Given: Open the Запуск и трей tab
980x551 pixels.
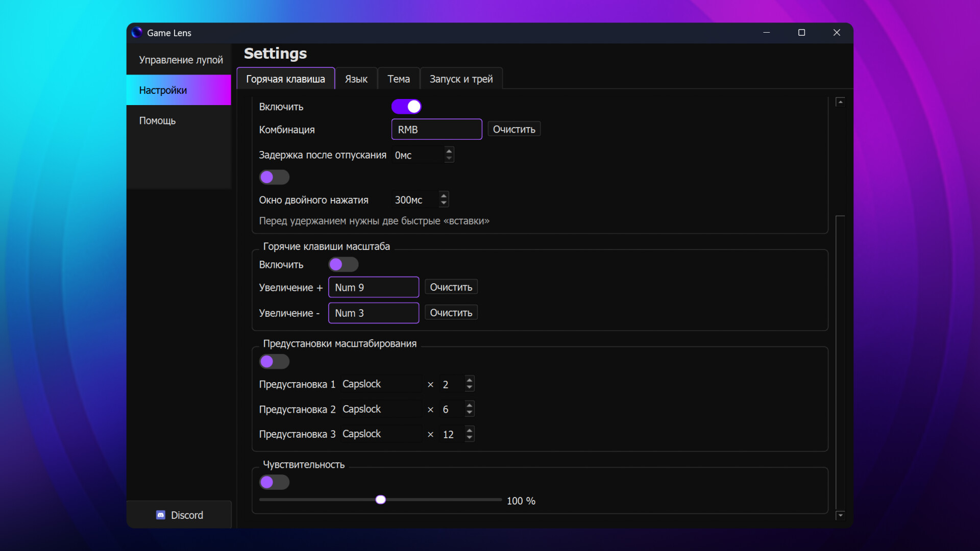Looking at the screenshot, I should point(460,79).
